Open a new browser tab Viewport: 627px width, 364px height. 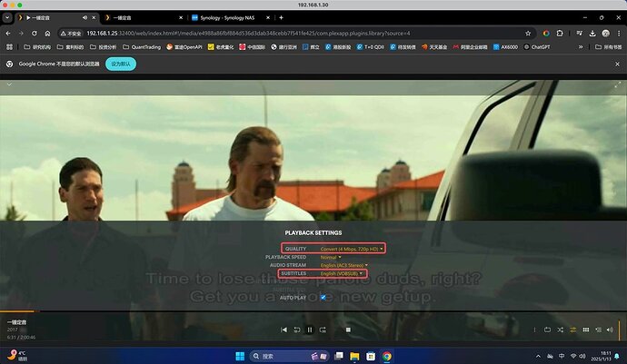pos(281,17)
